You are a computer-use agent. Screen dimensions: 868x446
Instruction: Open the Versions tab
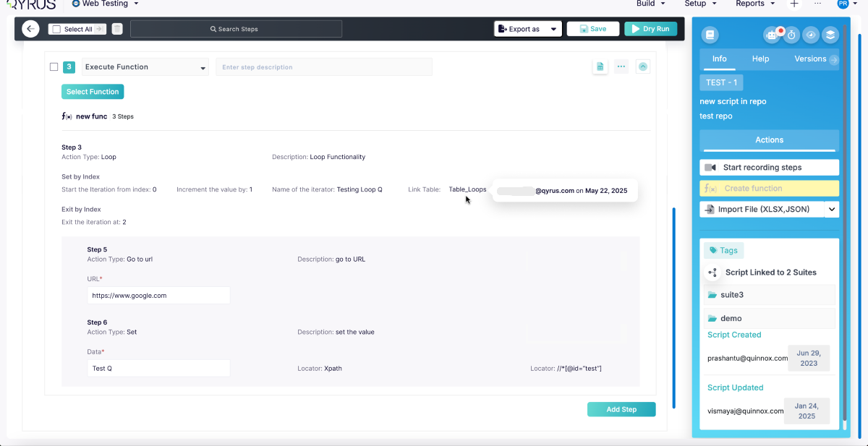click(810, 59)
